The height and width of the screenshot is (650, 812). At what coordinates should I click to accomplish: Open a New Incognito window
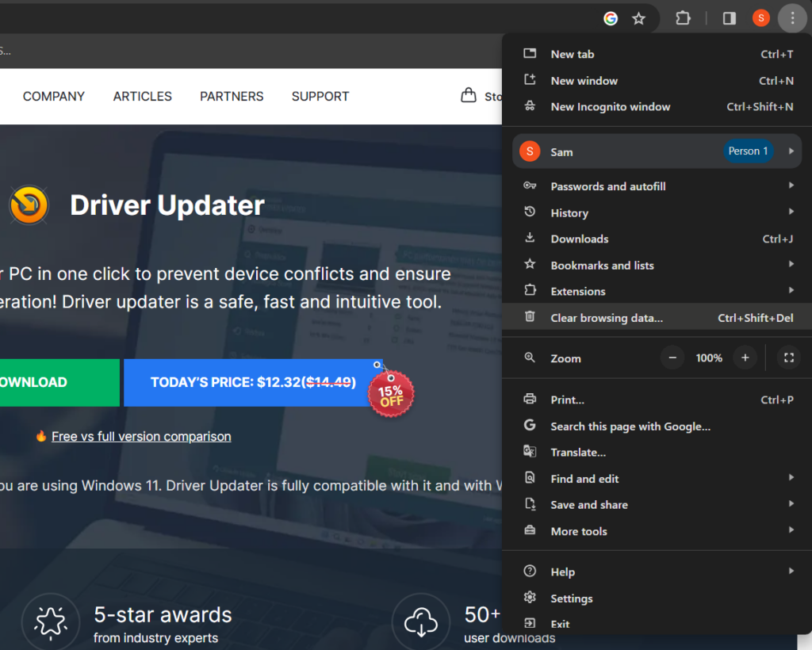tap(611, 106)
